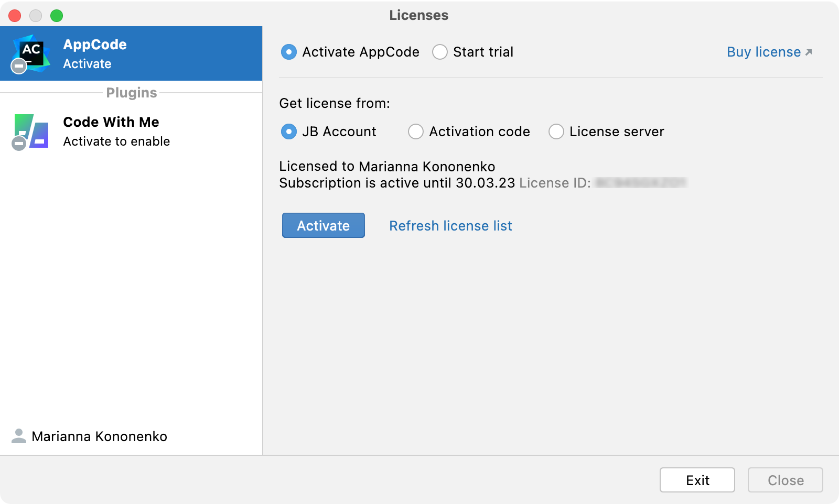Click the AppCode application icon
Viewport: 839px width, 504px height.
tap(31, 52)
